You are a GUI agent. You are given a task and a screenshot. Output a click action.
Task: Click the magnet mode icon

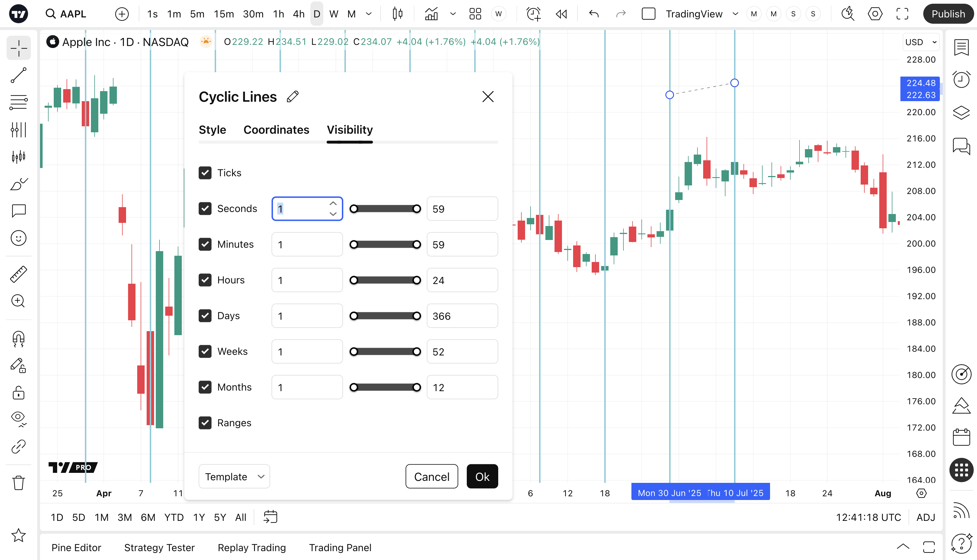click(18, 339)
